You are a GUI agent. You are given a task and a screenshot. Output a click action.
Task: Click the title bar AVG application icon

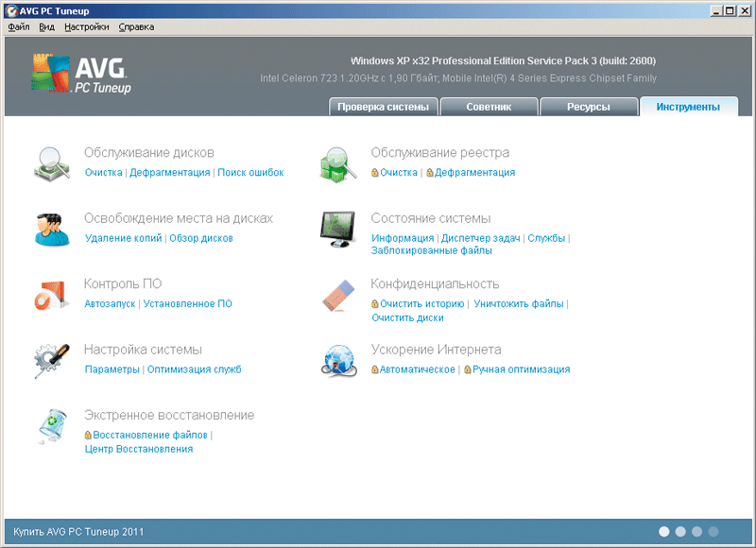point(11,10)
